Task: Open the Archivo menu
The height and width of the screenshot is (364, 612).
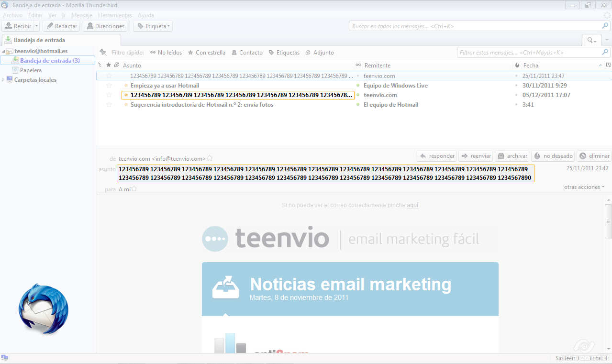Action: click(x=12, y=15)
